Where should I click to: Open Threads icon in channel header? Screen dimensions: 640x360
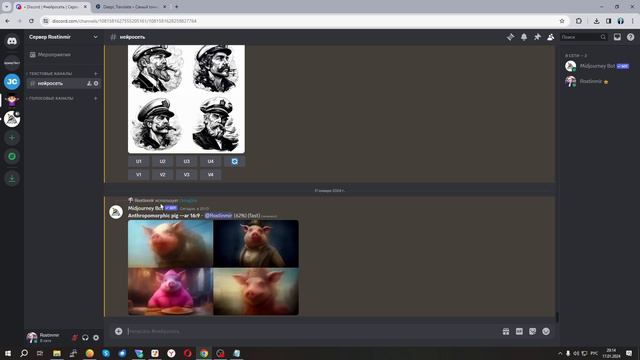click(x=511, y=37)
